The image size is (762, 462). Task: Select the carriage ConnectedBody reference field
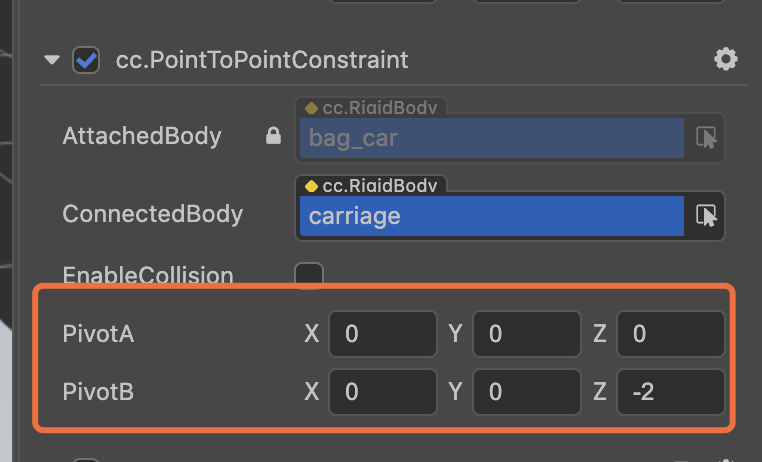(x=490, y=215)
